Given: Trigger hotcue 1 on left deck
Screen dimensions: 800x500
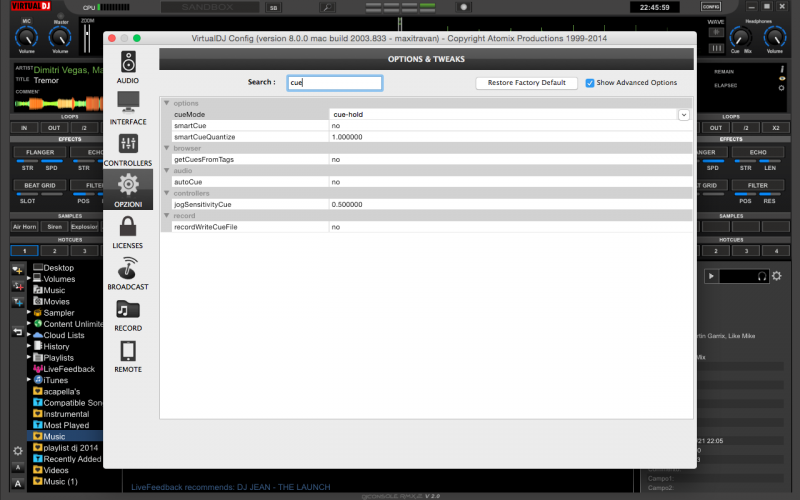Looking at the screenshot, I should pyautogui.click(x=24, y=251).
